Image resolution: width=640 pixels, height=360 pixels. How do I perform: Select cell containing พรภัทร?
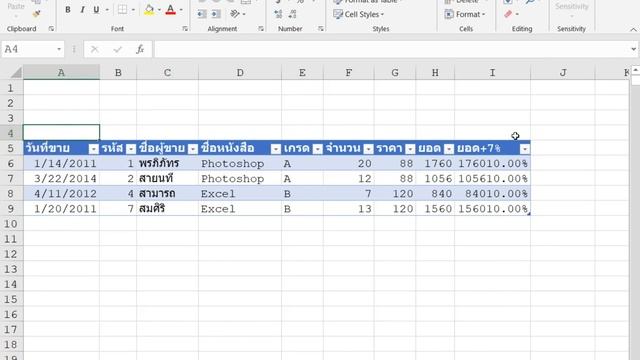coord(167,163)
